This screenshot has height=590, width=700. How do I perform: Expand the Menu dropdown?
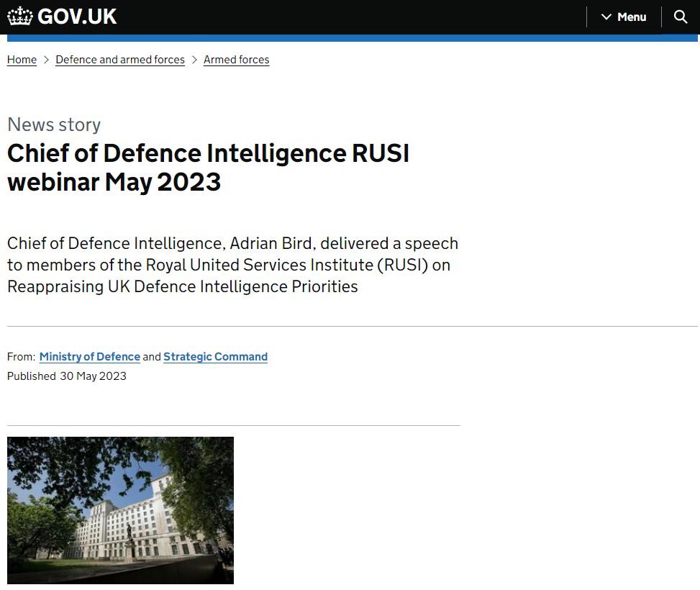tap(624, 17)
